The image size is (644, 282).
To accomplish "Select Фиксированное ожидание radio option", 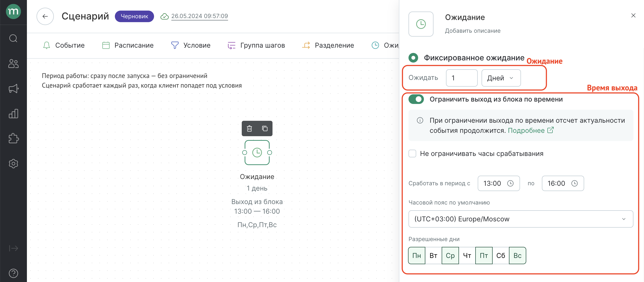I will (x=413, y=58).
